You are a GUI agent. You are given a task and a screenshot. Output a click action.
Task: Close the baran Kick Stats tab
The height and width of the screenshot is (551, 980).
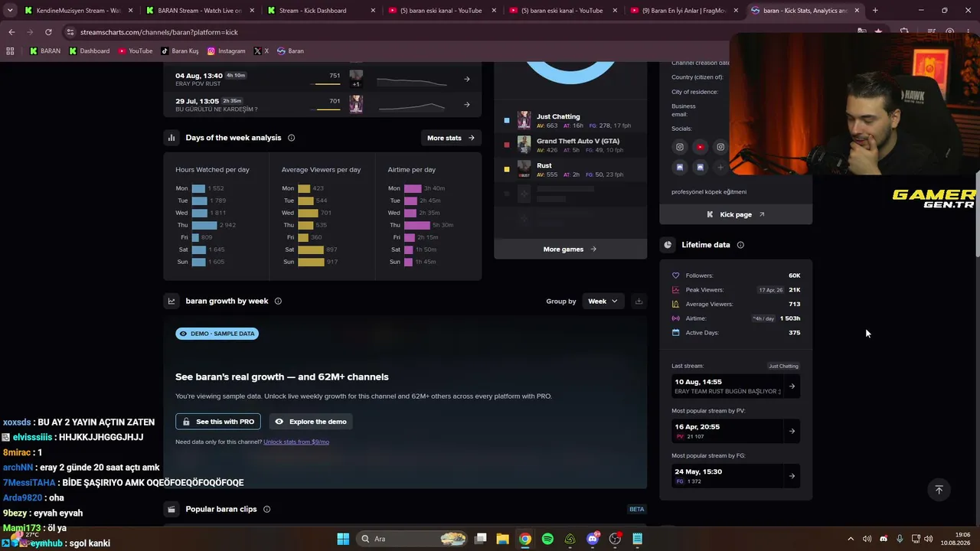point(857,11)
